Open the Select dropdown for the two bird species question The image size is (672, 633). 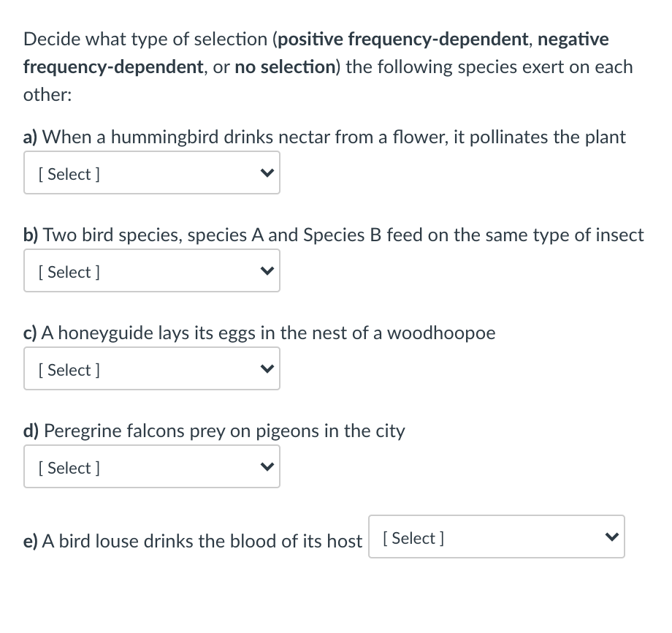[x=151, y=270]
